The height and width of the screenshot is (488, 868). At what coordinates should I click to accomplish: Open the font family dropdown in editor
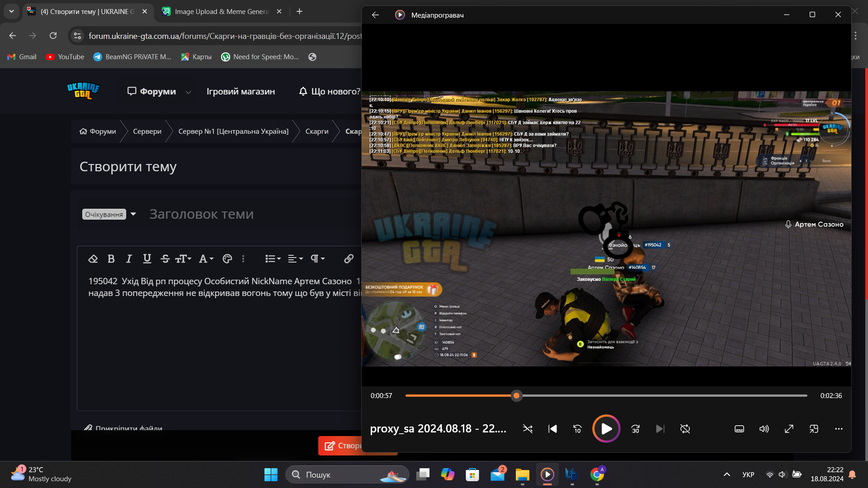point(206,259)
